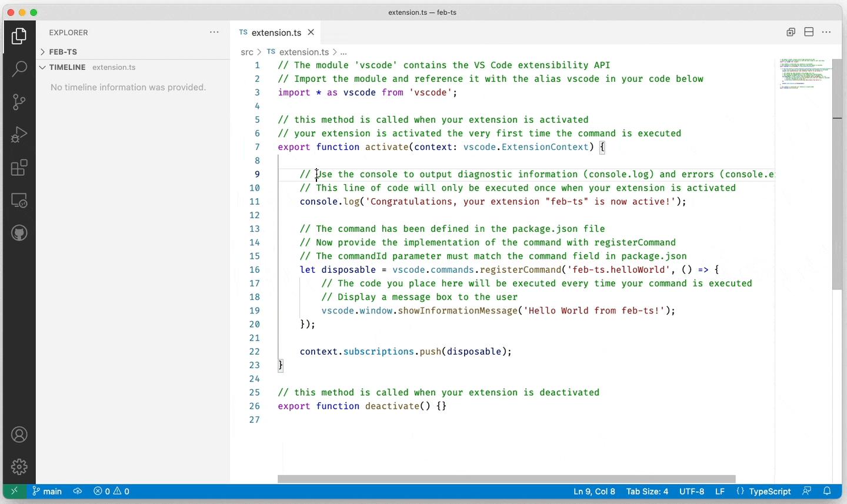The image size is (847, 504).
Task: Open the Accounts icon
Action: [x=19, y=434]
